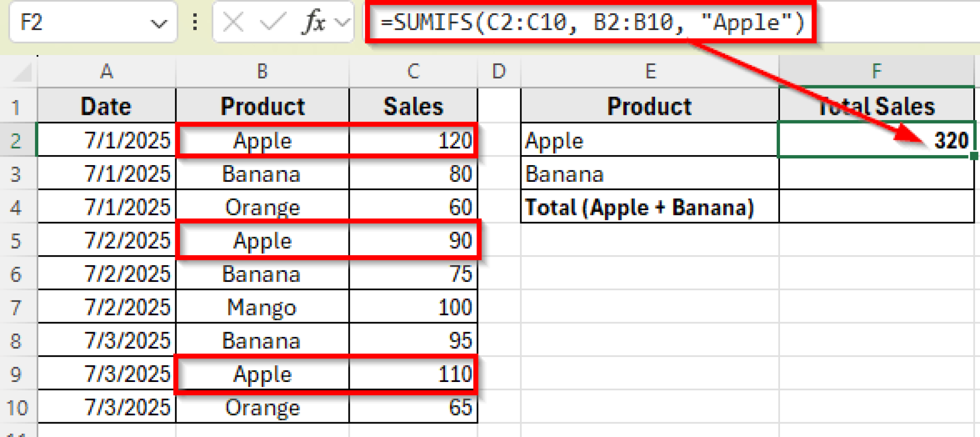Expand the Name Box dropdown arrow
Screen dimensions: 980x437
tap(158, 23)
